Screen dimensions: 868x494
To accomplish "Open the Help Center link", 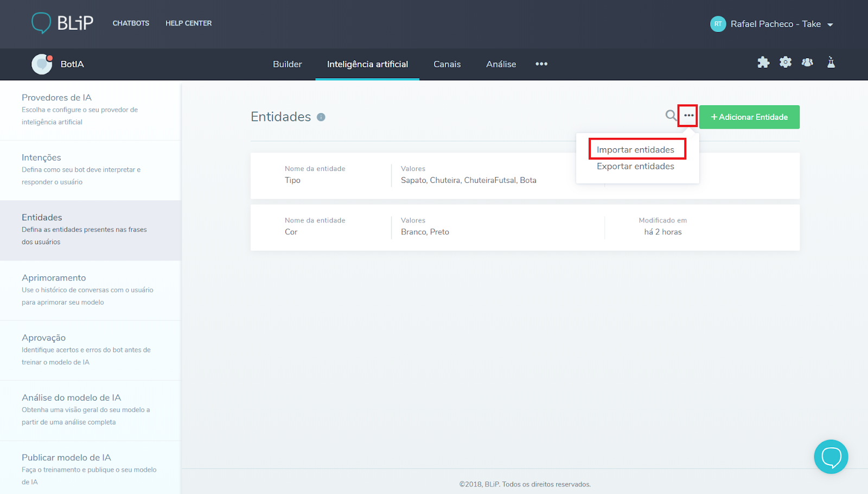I will 188,23.
